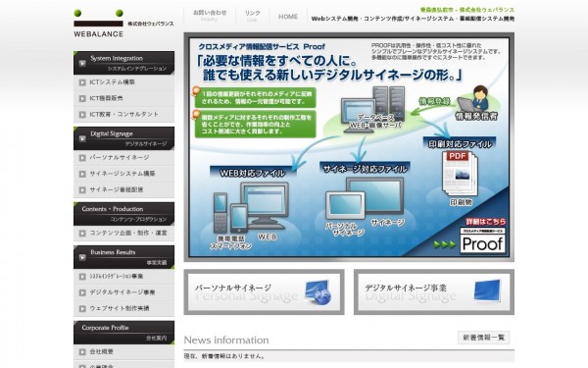
Task: Click the サイネージ対応ファイル label
Action: (x=365, y=169)
